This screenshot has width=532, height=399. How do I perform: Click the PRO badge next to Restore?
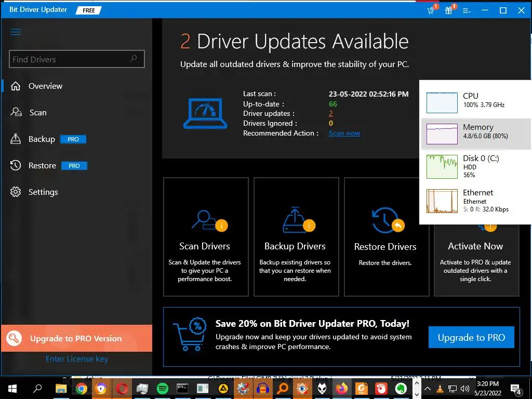(74, 166)
